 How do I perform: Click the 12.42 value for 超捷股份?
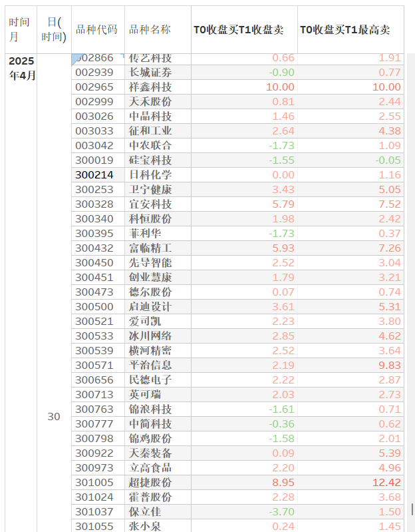(386, 482)
